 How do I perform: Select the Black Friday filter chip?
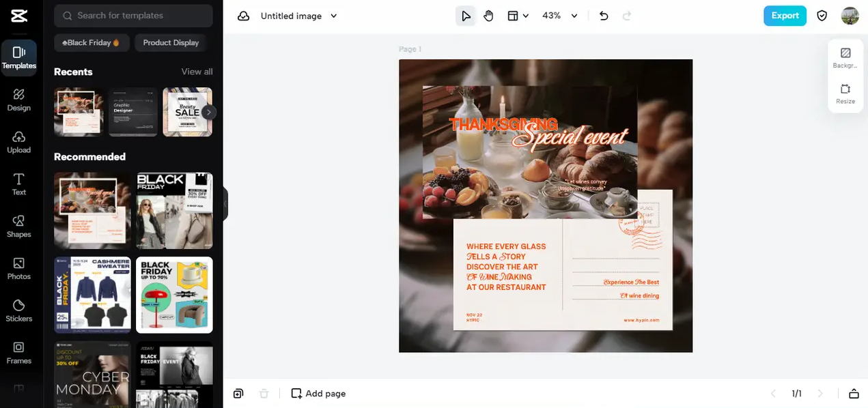(x=92, y=42)
